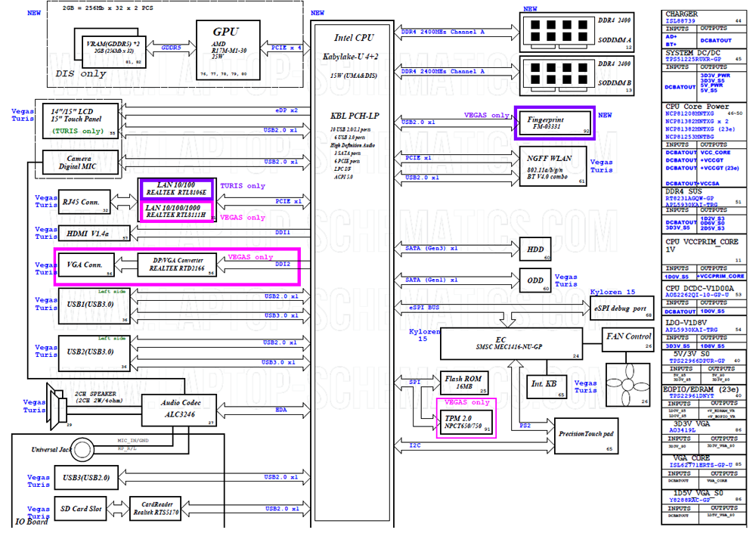Click the GDDR5 bus label
Image resolution: width=756 pixels, height=533 pixels.
pyautogui.click(x=171, y=48)
